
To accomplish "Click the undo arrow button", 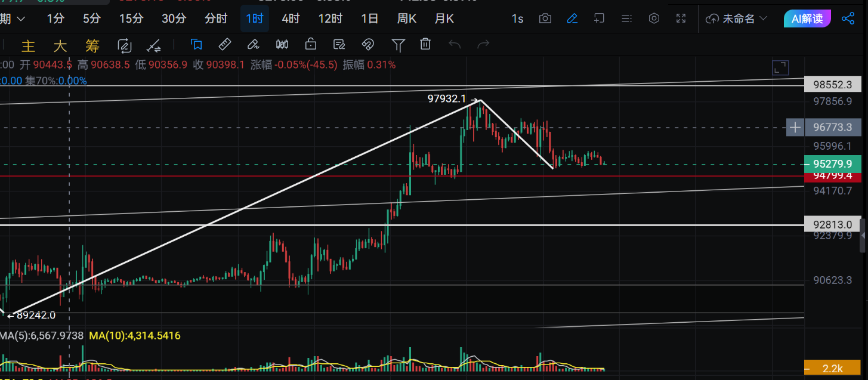I will (x=453, y=44).
